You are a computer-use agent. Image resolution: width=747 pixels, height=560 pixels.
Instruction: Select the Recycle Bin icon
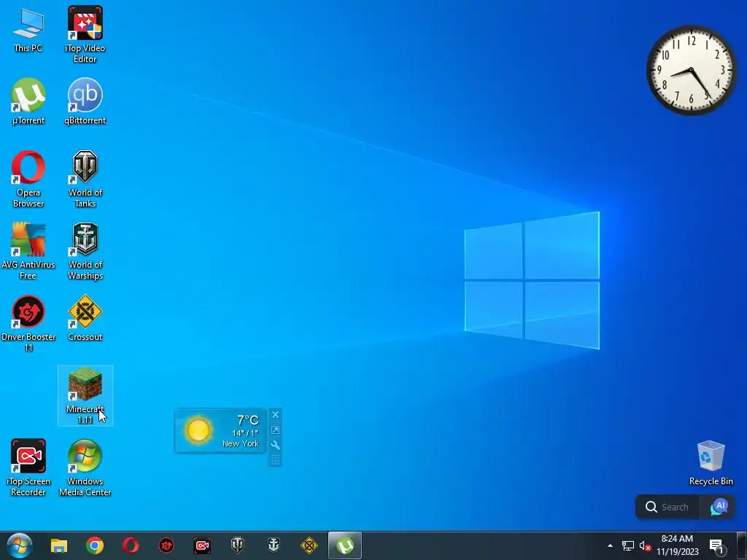coord(711,463)
